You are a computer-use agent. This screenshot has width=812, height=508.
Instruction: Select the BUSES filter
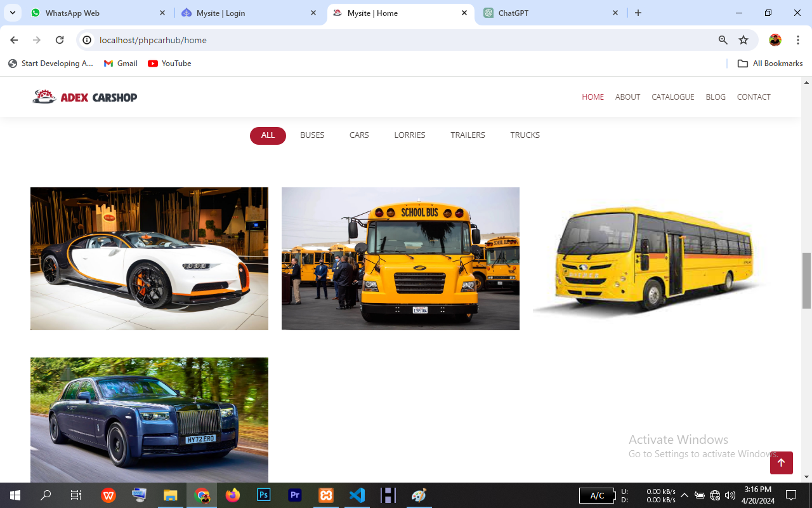[x=312, y=135]
